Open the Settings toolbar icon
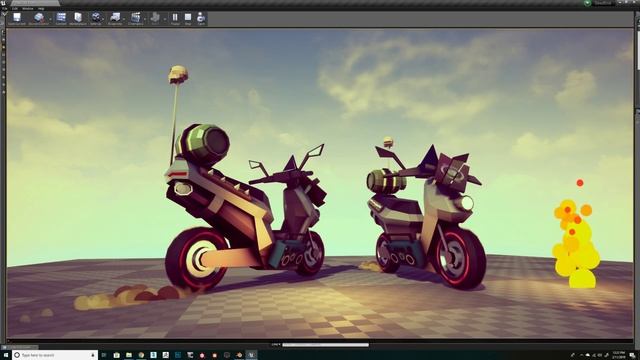This screenshot has height=360, width=640. click(x=96, y=18)
